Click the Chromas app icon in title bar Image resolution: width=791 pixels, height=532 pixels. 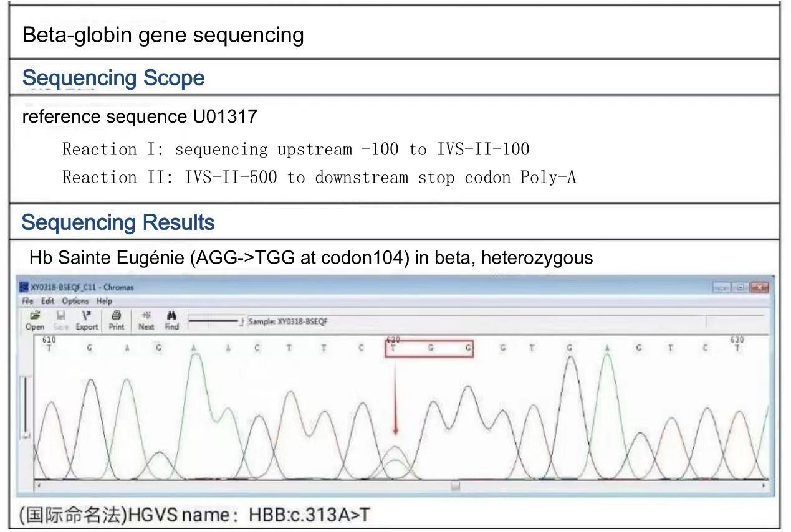point(24,287)
